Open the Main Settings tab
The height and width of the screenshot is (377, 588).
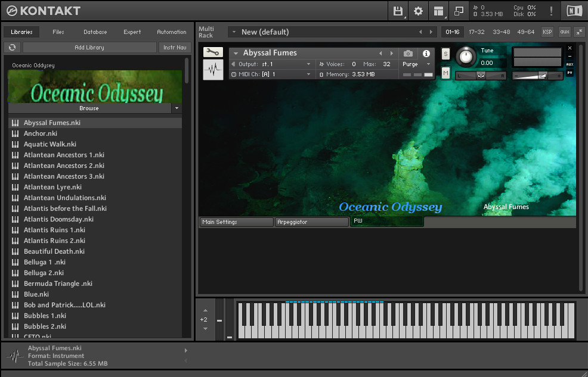point(236,222)
